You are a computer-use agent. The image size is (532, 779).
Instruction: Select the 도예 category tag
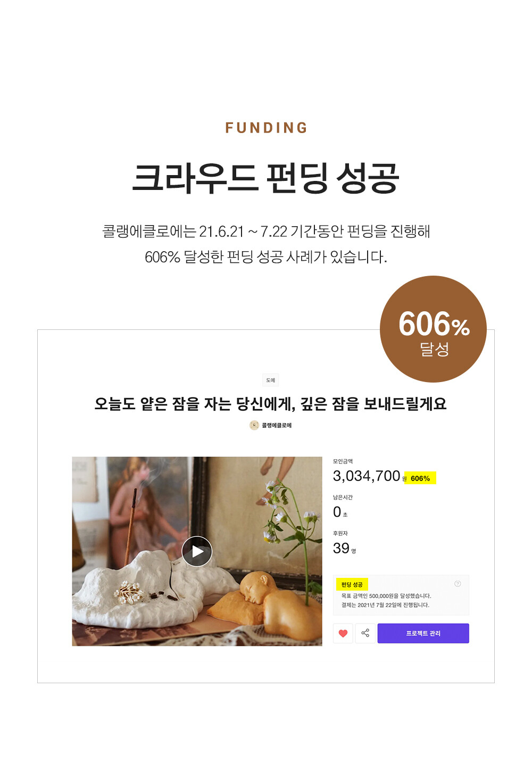coord(271,380)
